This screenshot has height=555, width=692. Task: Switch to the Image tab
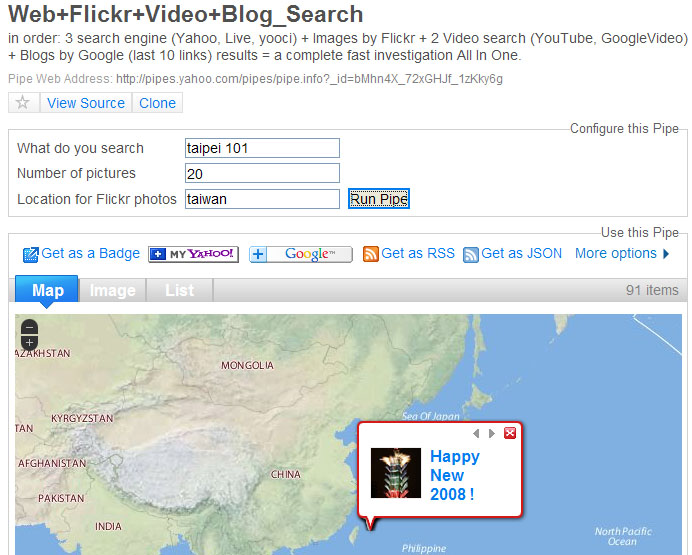point(113,290)
